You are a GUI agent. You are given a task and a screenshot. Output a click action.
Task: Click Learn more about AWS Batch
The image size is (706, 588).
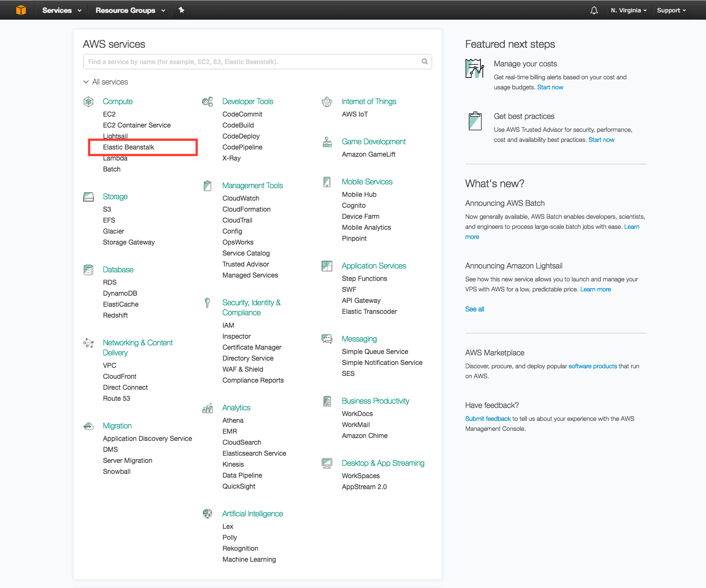pyautogui.click(x=632, y=226)
